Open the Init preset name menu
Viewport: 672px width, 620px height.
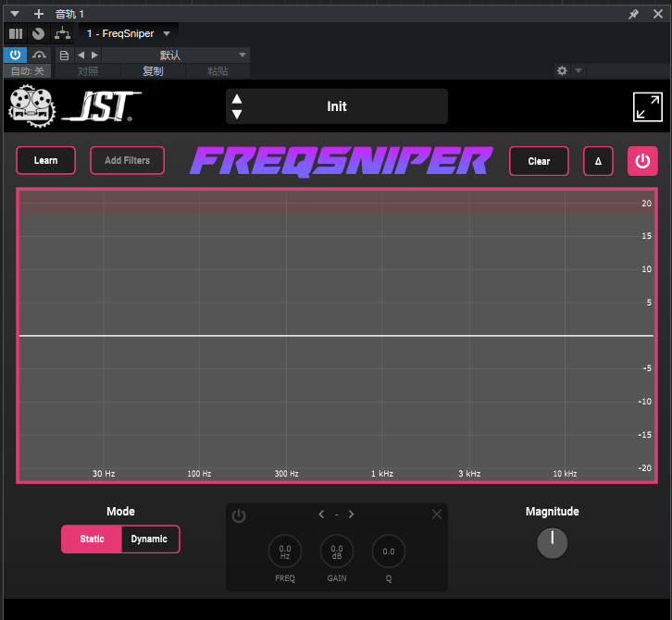337,106
